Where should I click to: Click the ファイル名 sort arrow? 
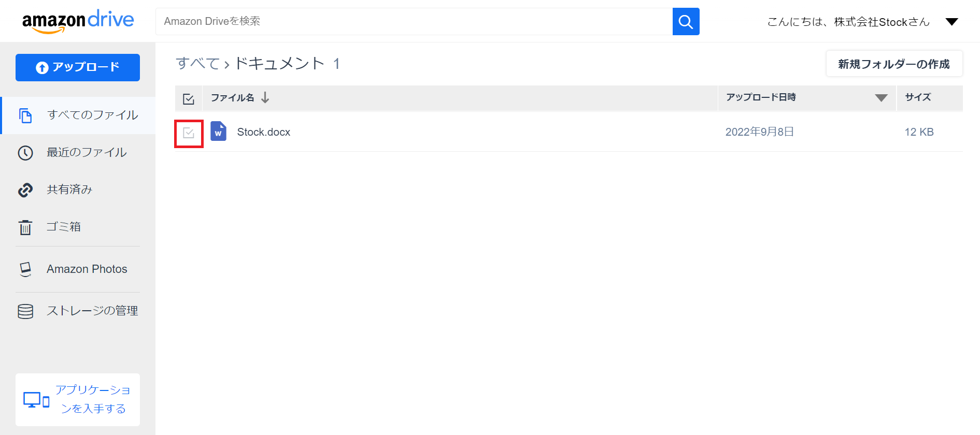(265, 97)
